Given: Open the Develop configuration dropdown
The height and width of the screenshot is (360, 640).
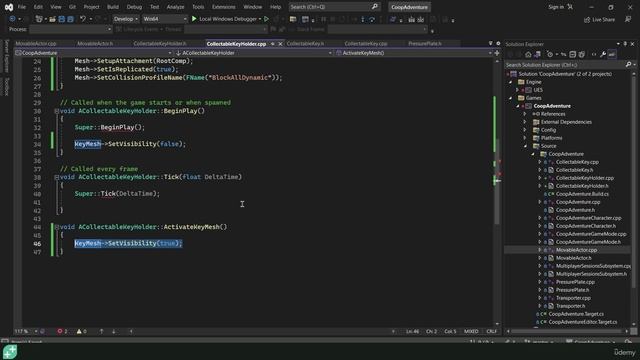Looking at the screenshot, I should pos(125,19).
